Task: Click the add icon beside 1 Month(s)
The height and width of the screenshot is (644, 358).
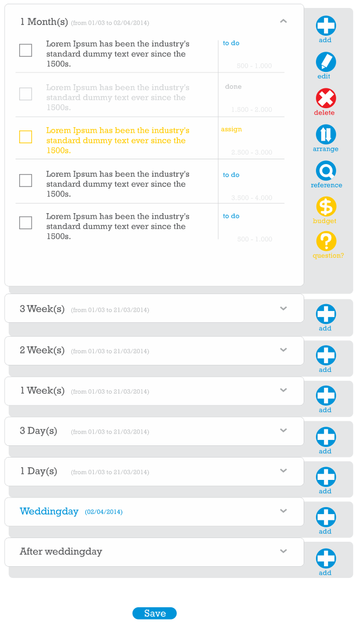Action: (326, 26)
